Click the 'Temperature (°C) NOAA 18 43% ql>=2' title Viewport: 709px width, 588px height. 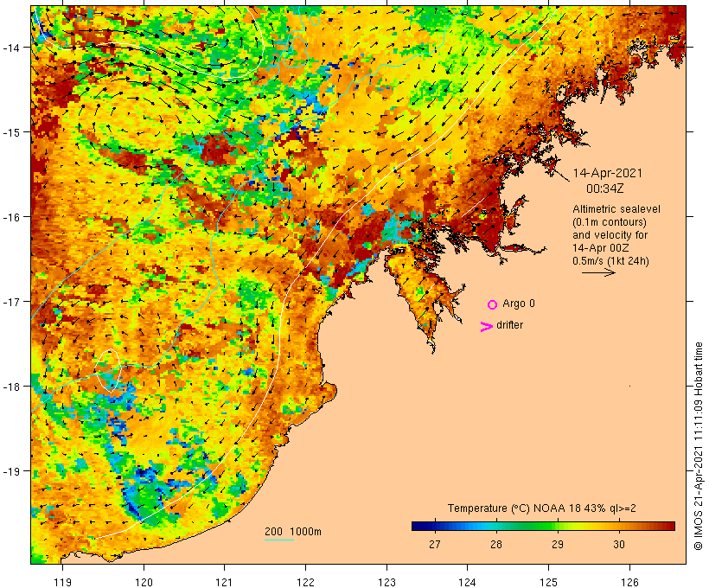click(x=542, y=508)
